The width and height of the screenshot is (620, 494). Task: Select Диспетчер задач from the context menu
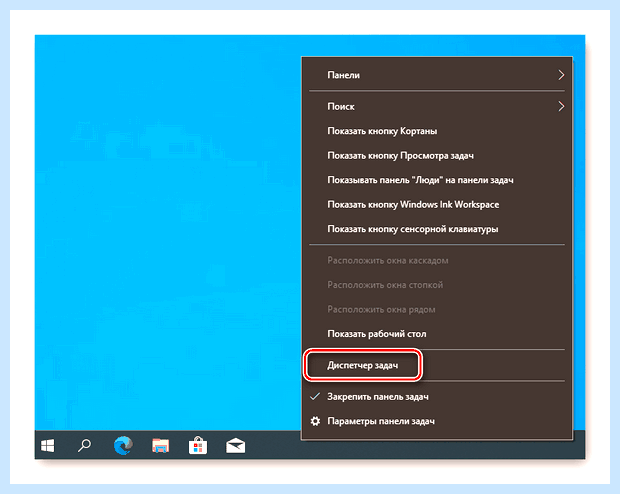click(x=363, y=365)
